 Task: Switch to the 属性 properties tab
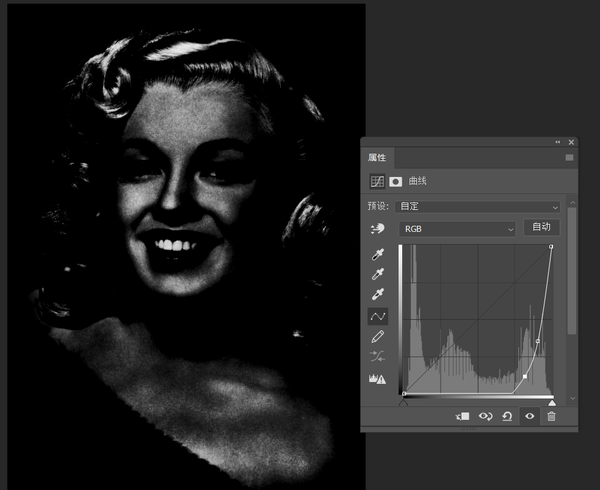pyautogui.click(x=377, y=158)
